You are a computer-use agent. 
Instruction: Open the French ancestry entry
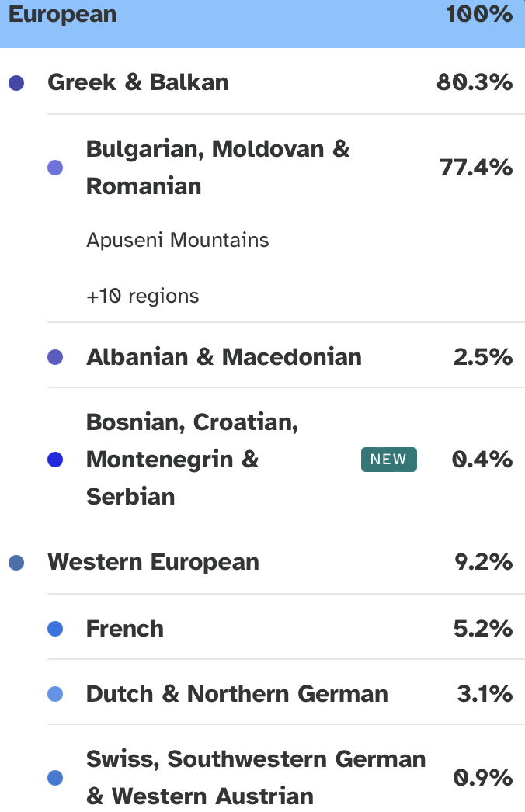[125, 628]
